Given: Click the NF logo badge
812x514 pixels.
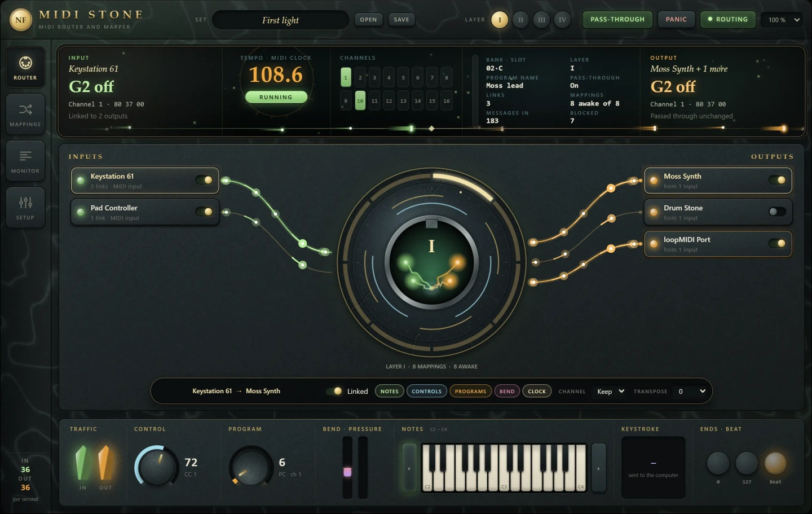Looking at the screenshot, I should [21, 20].
